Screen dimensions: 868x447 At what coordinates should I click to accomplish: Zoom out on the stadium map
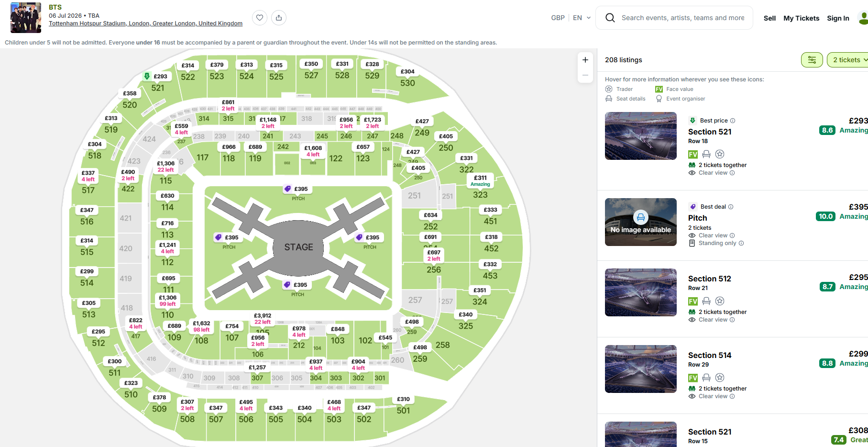585,75
